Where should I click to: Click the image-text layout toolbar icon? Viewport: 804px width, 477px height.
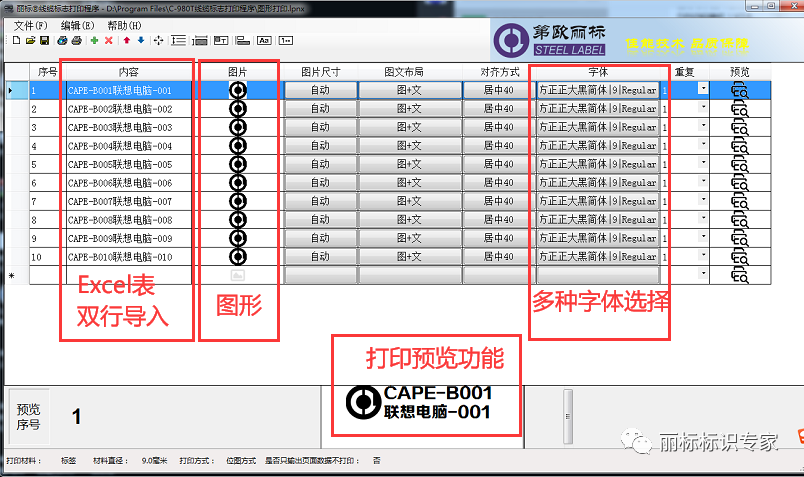(221, 41)
